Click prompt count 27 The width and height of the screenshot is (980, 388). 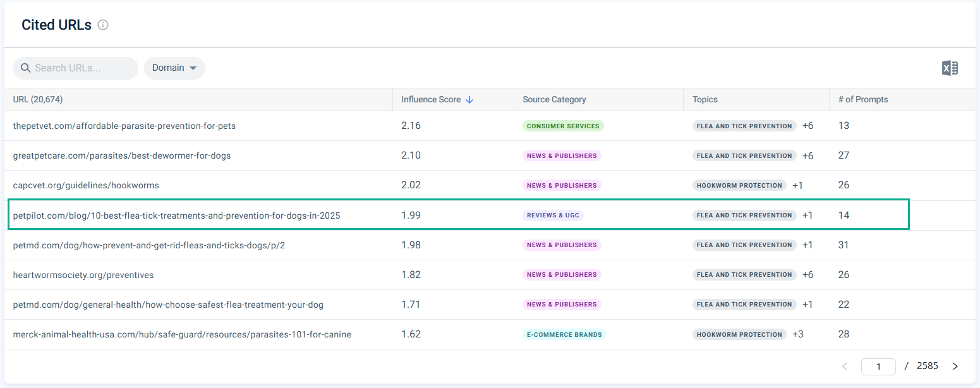pos(844,155)
